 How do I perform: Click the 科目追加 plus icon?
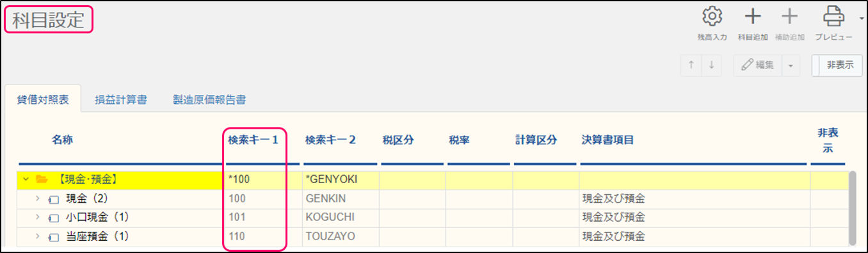coord(753,17)
